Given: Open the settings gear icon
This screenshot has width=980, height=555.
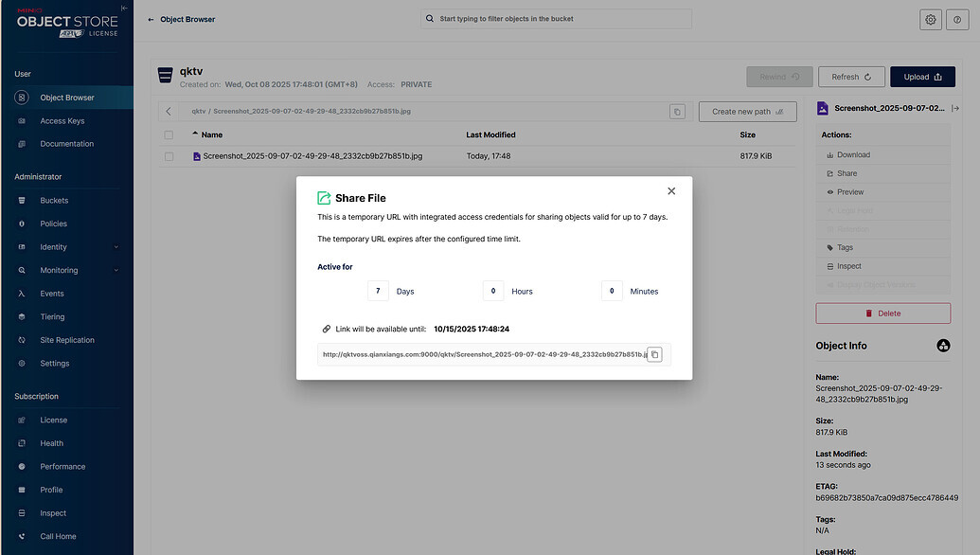Looking at the screenshot, I should tap(931, 19).
